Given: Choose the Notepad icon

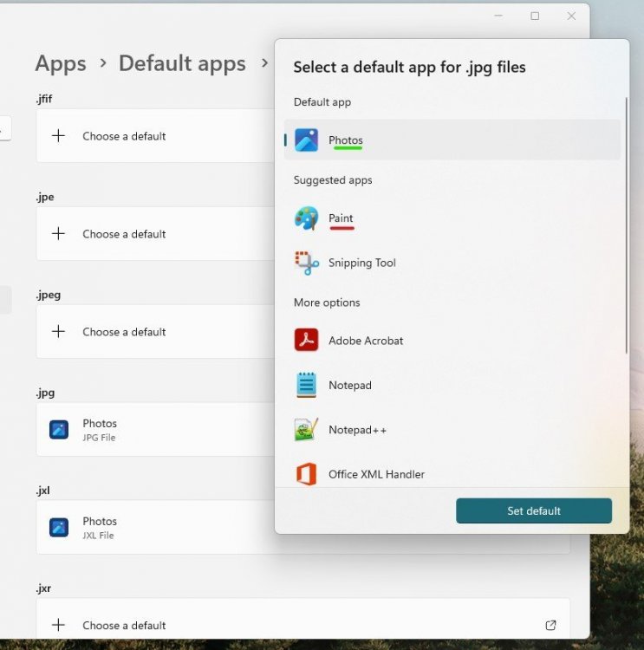Looking at the screenshot, I should [x=306, y=385].
